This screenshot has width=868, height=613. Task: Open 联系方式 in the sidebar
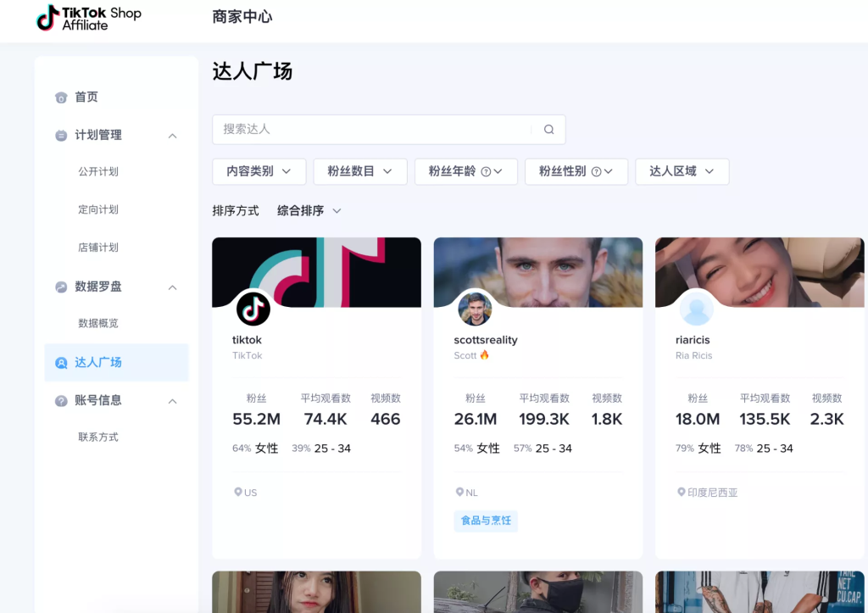[x=98, y=437]
